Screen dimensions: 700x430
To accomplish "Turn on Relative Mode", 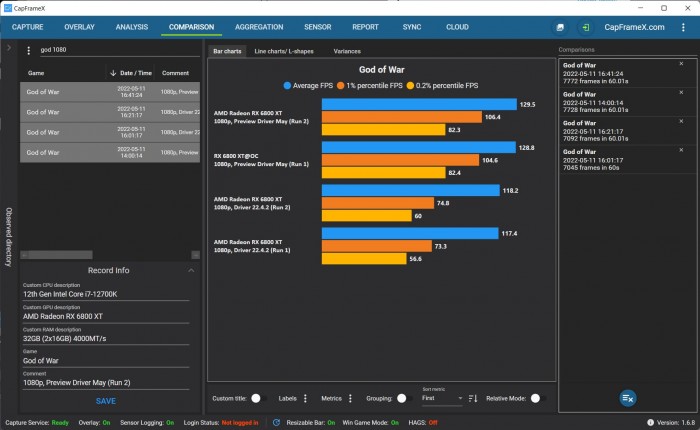I will (x=537, y=398).
